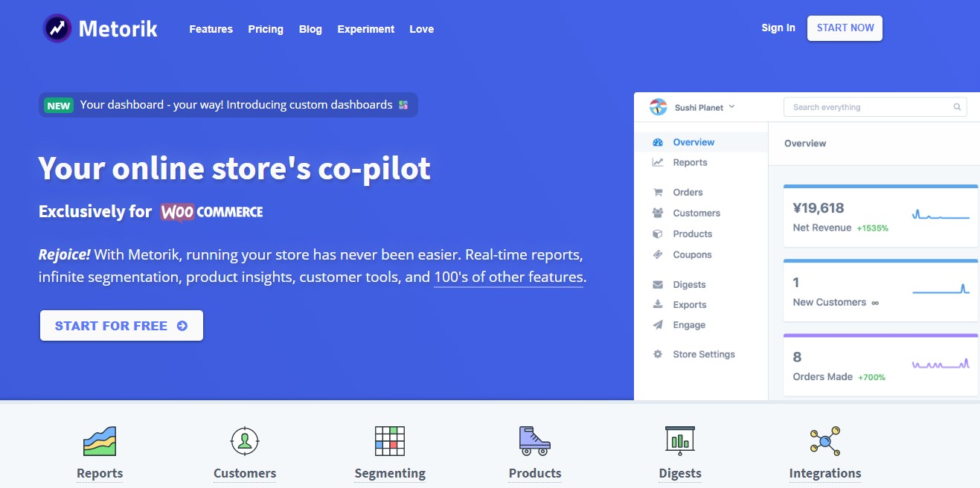
Task: Click the Orders Made sparkline chart
Action: click(x=941, y=364)
